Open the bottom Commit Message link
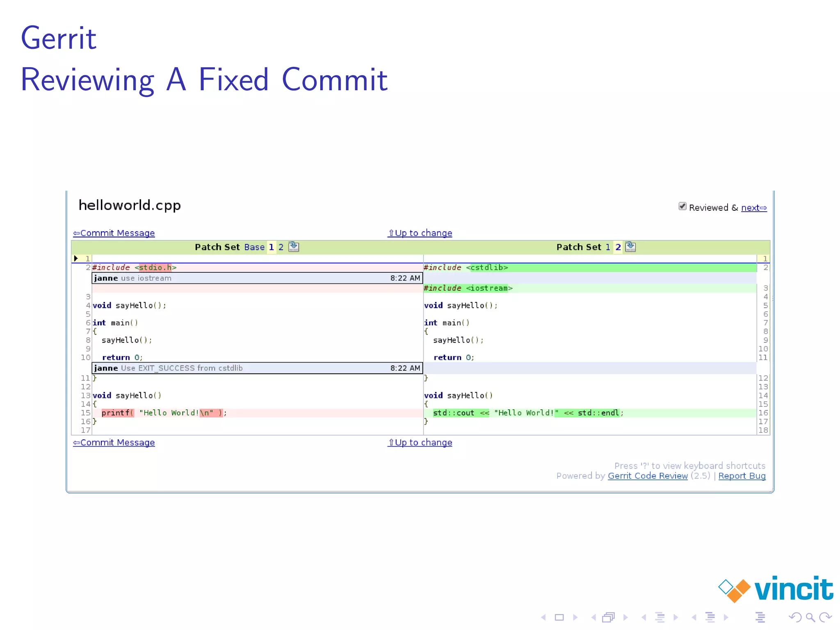Image resolution: width=840 pixels, height=630 pixels. 114,443
